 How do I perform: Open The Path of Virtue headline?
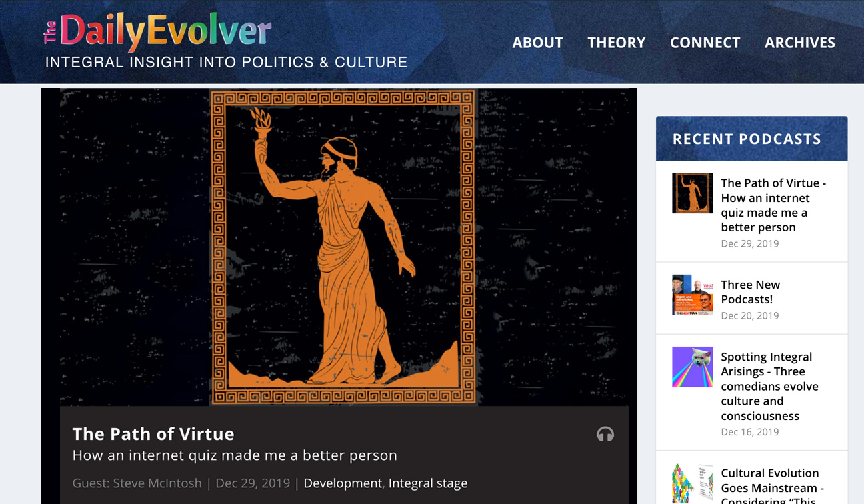pyautogui.click(x=153, y=434)
